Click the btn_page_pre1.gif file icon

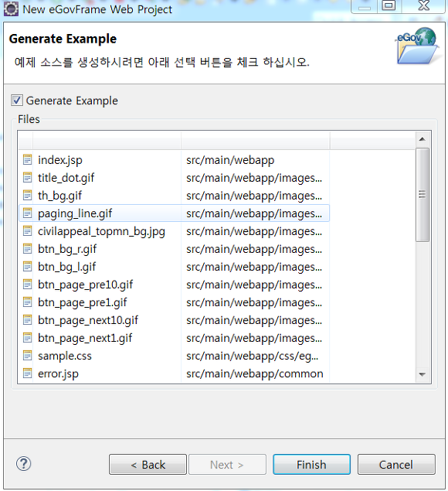(28, 302)
